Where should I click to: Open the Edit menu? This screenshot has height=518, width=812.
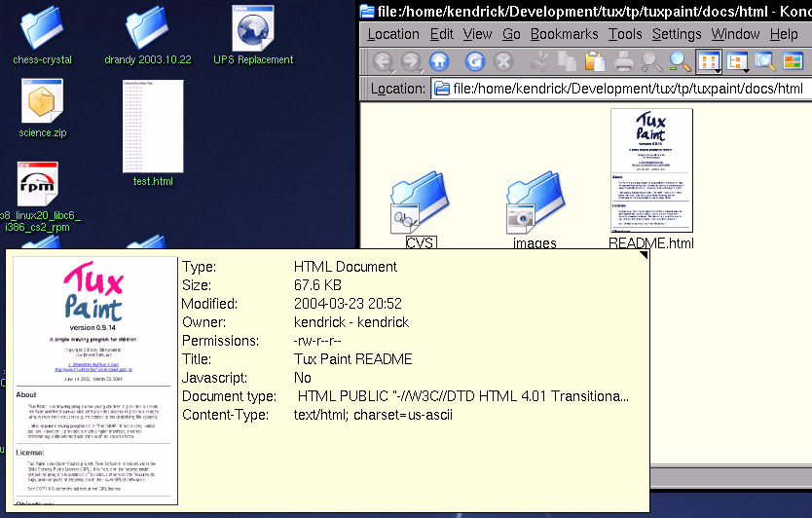click(442, 34)
